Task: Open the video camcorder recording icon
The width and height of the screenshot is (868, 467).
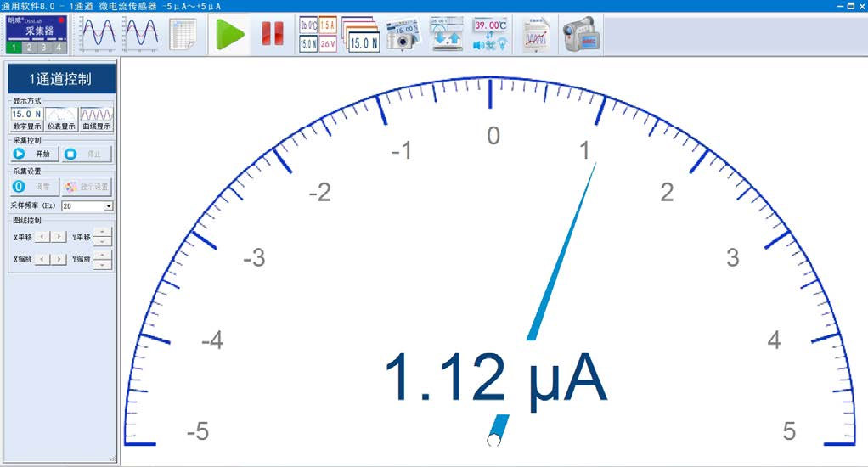Action: point(580,36)
